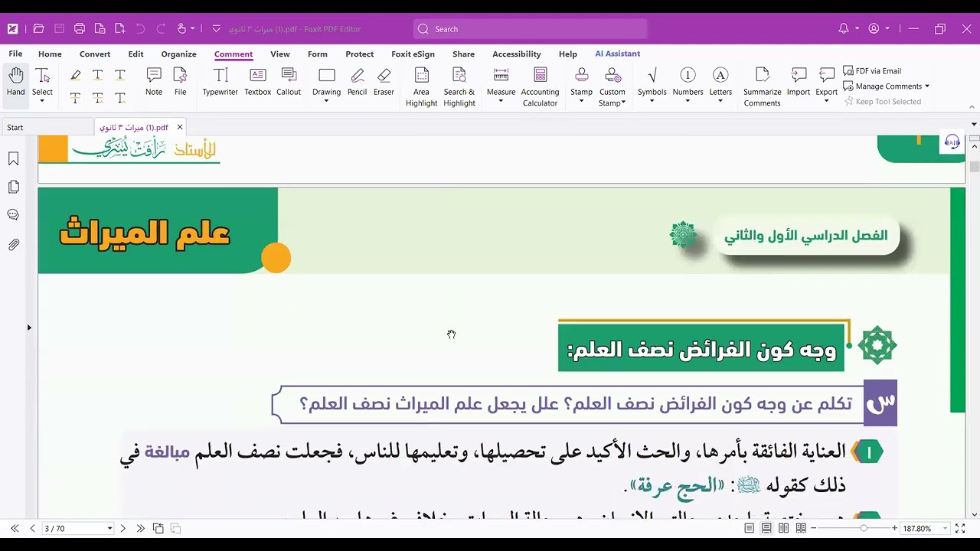The width and height of the screenshot is (980, 551).
Task: Enable continuous facing view mode
Action: click(800, 528)
